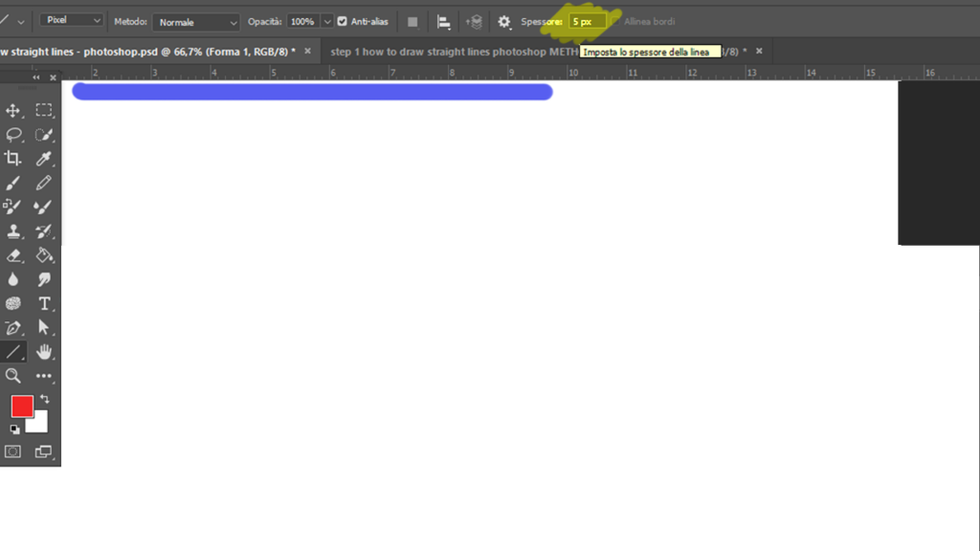Pick the Eyedropper tool

pyautogui.click(x=44, y=159)
